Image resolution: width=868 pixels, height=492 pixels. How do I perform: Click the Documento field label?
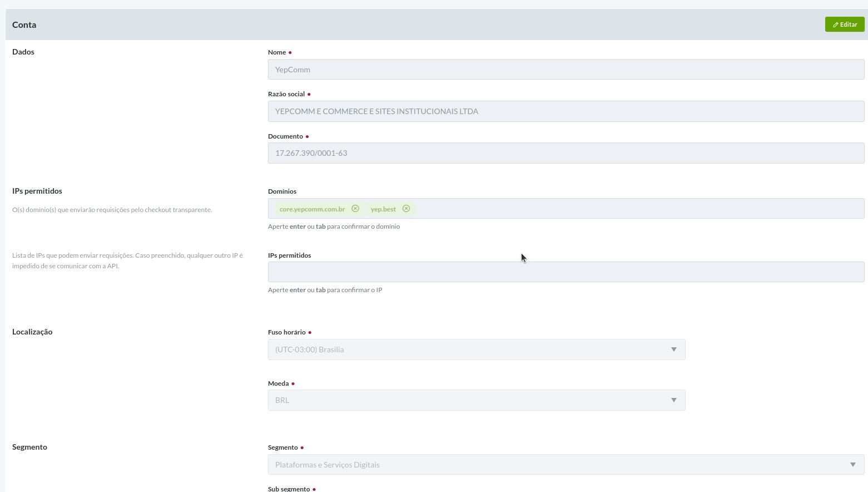click(x=285, y=136)
